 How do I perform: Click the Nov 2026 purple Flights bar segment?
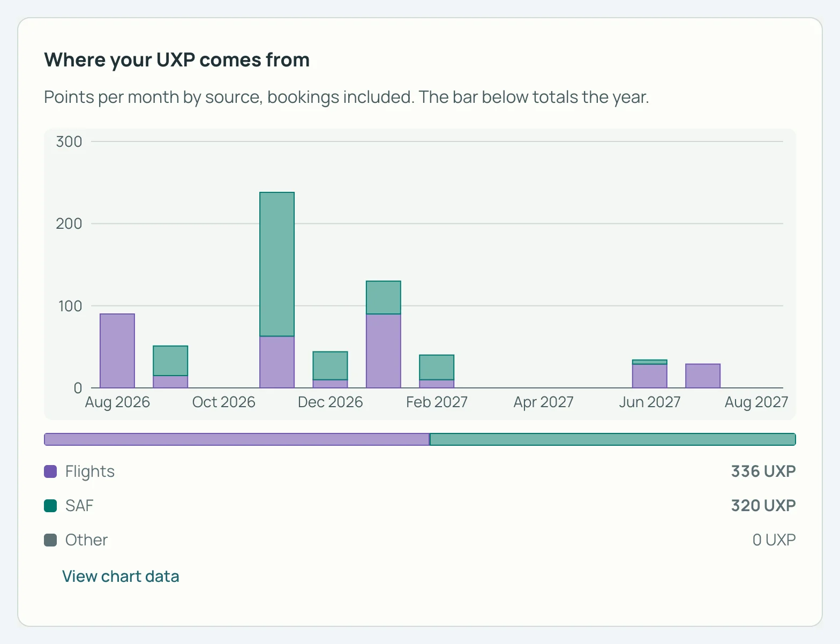point(277,362)
